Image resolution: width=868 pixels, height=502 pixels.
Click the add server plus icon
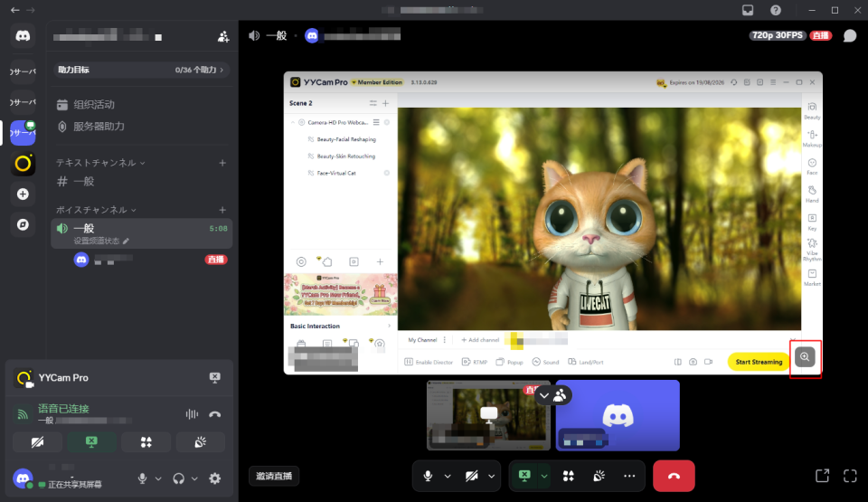[24, 194]
